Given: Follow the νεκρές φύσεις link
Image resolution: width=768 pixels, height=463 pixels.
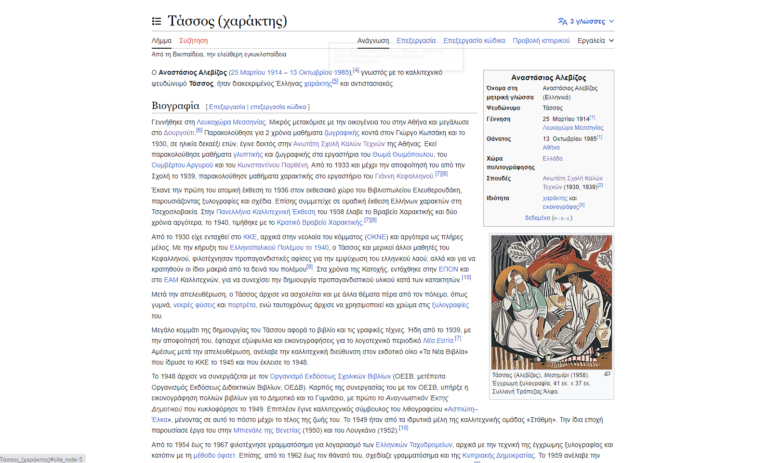Looking at the screenshot, I should coord(194,305).
